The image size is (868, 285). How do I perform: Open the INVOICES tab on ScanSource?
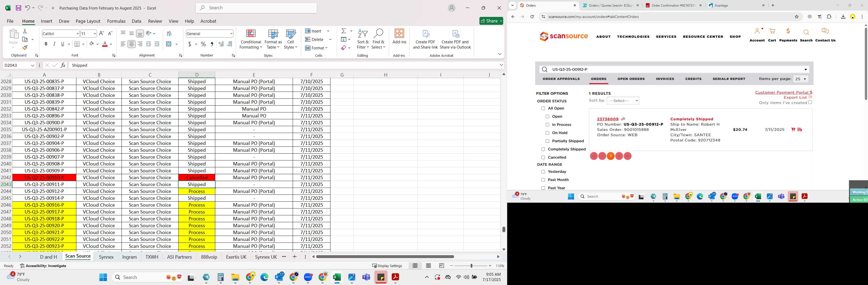click(x=665, y=79)
